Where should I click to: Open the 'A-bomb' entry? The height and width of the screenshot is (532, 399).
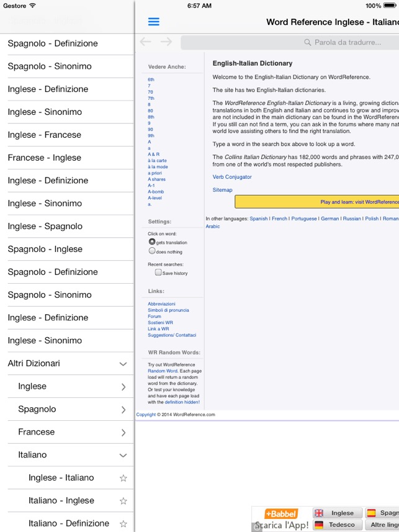click(156, 192)
